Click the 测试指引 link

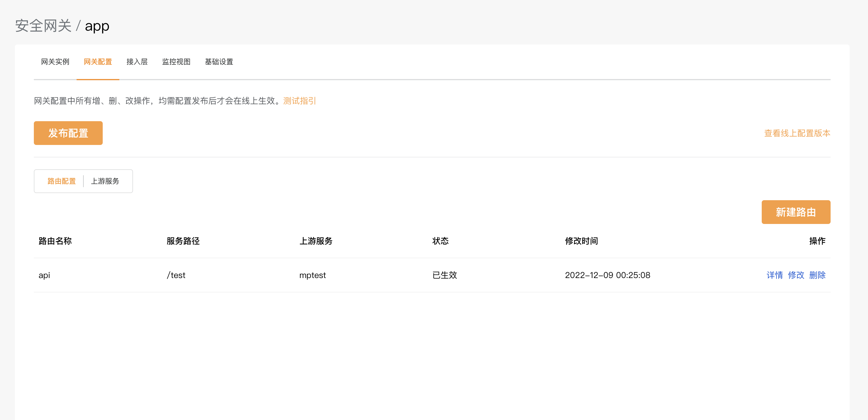click(299, 101)
